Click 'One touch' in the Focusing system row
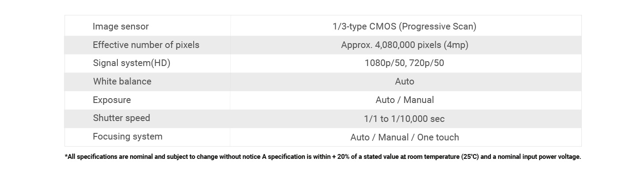 tap(438, 137)
